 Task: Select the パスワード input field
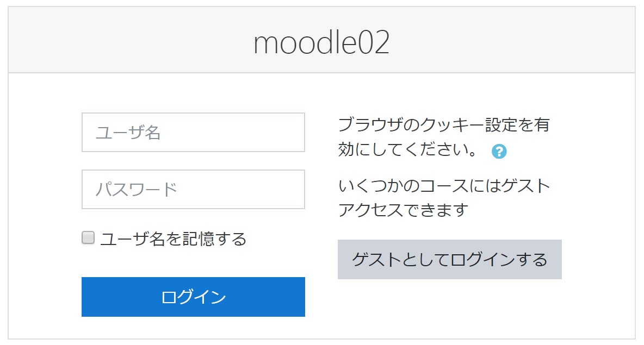coord(193,190)
